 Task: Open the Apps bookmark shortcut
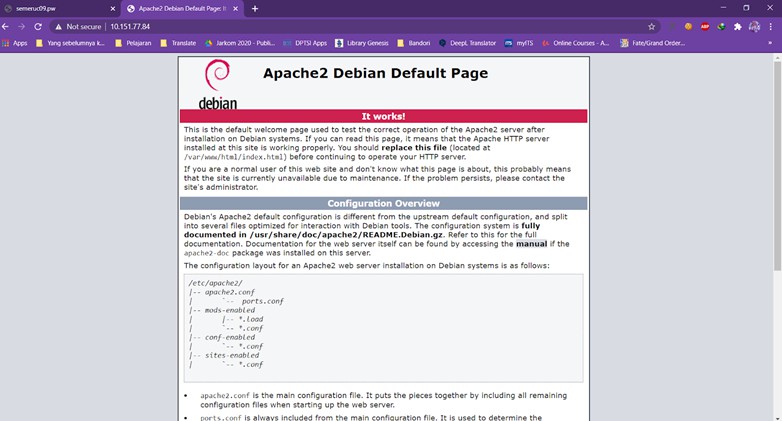tap(15, 43)
